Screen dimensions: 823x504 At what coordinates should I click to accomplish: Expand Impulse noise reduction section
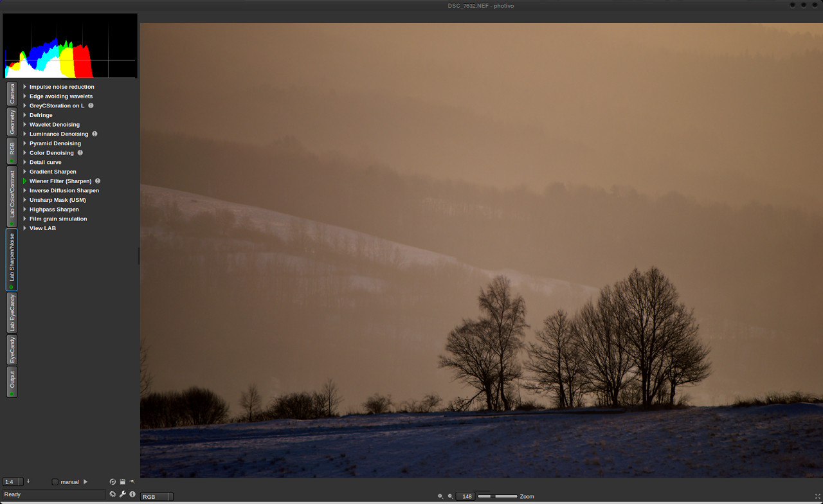coord(25,87)
